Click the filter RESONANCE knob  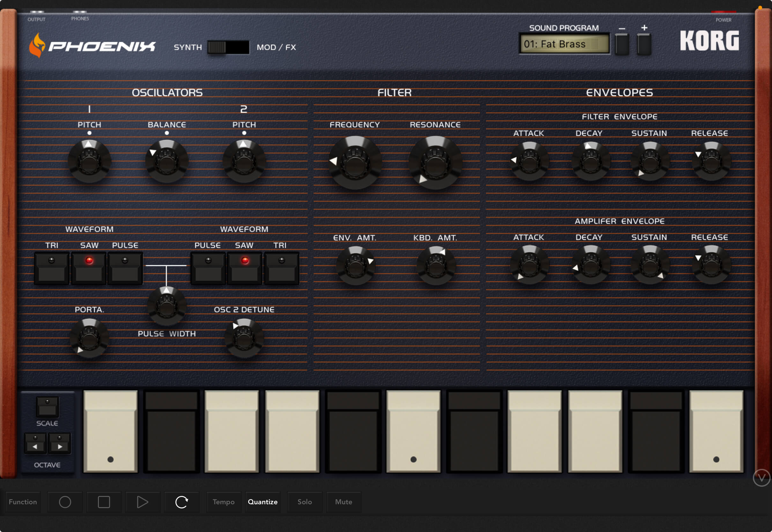pos(435,163)
